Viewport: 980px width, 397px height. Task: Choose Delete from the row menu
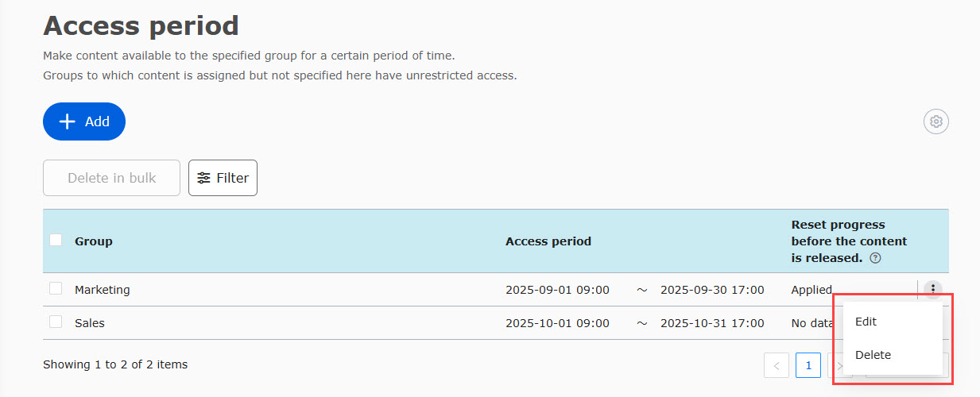873,355
